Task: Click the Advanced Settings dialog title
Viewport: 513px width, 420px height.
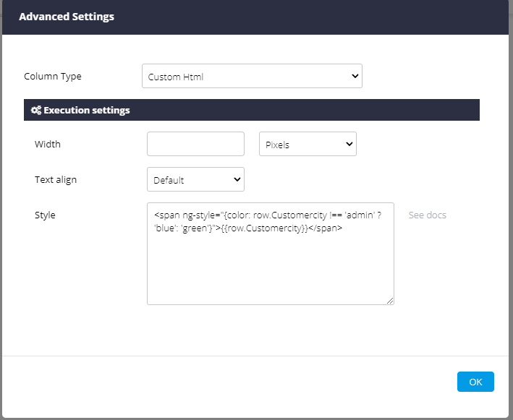Action: point(67,16)
